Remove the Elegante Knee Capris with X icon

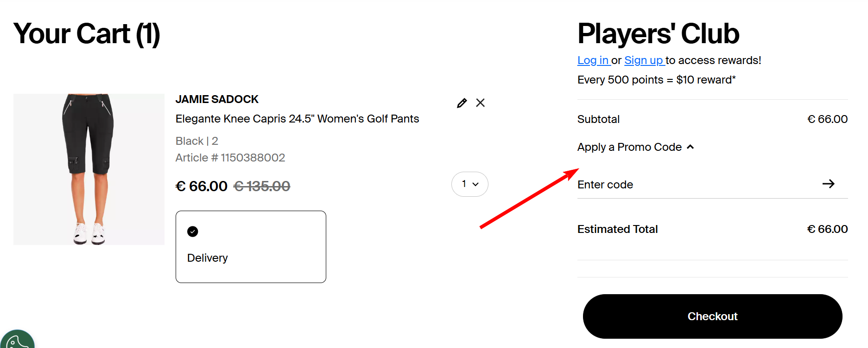click(x=481, y=103)
